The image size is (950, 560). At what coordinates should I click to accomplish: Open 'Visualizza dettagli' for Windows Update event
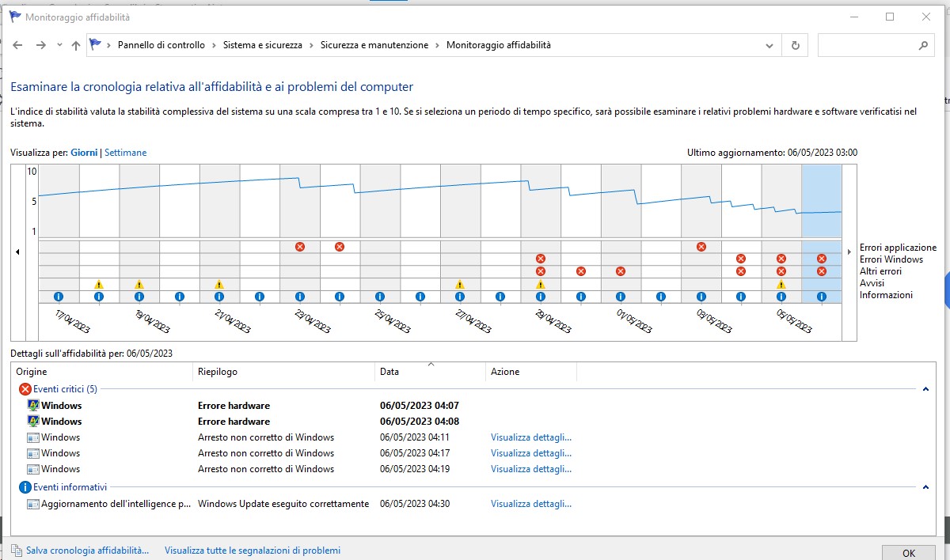[x=531, y=504]
